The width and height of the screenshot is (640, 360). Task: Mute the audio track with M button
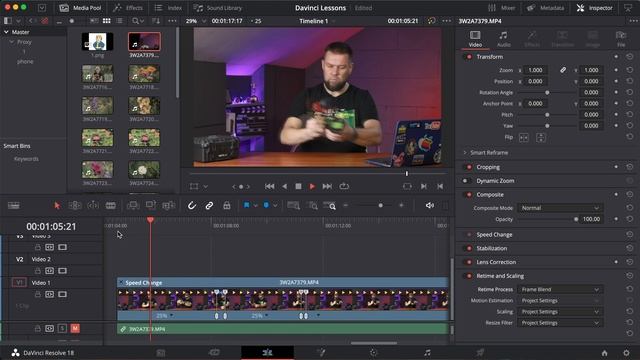(75, 328)
